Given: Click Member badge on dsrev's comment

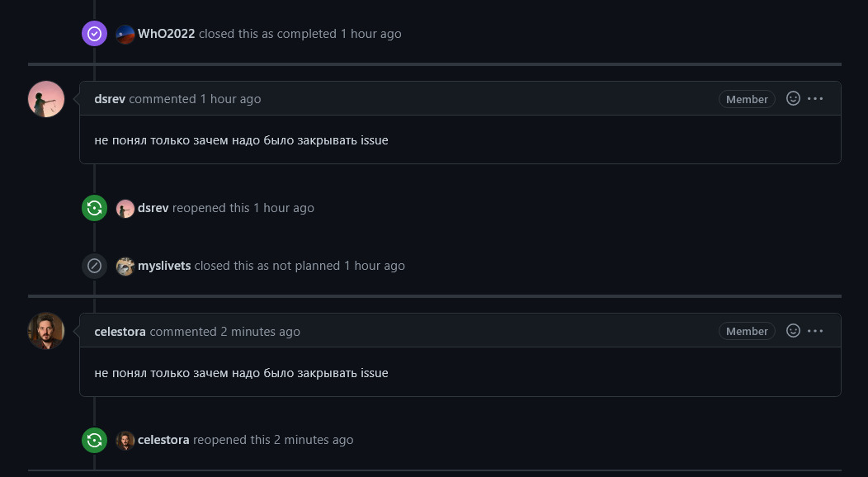Looking at the screenshot, I should click(x=747, y=99).
